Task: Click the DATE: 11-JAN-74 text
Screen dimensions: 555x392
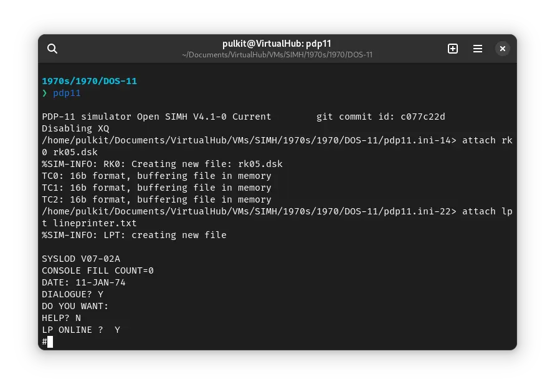Action: pos(83,282)
